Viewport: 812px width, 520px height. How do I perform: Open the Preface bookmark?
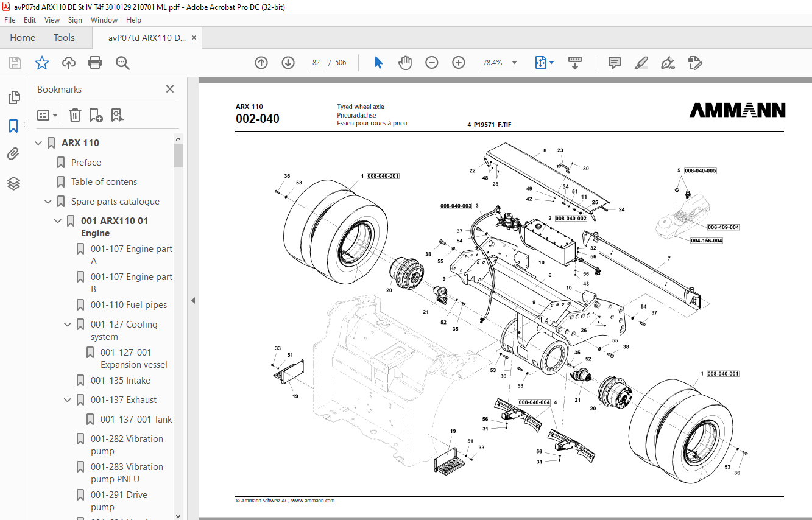[x=86, y=163]
